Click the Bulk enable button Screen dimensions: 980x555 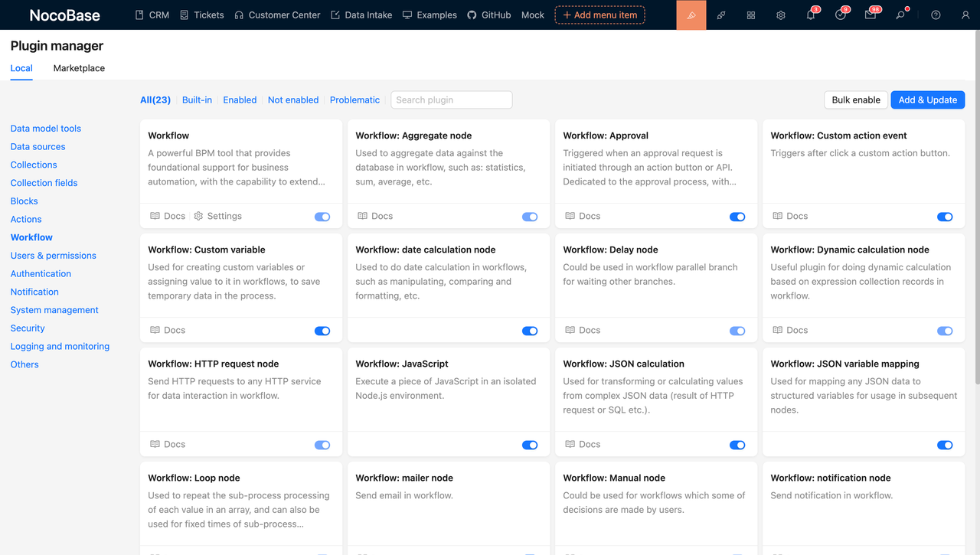click(x=855, y=100)
